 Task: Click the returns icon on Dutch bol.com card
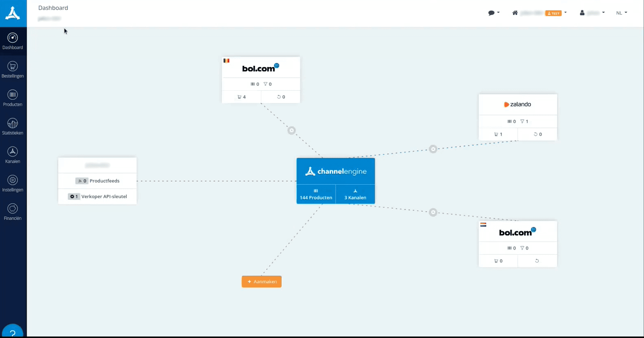[x=537, y=261]
